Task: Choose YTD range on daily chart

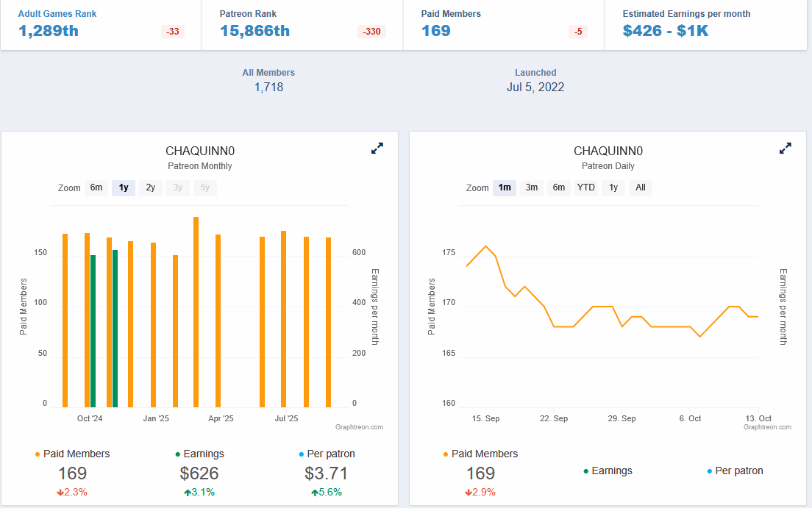Action: click(585, 187)
